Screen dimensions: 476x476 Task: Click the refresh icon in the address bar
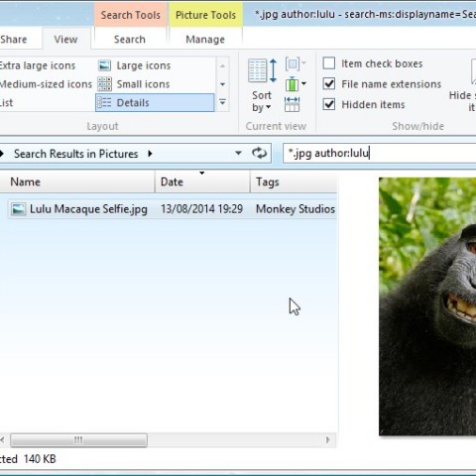pyautogui.click(x=259, y=153)
